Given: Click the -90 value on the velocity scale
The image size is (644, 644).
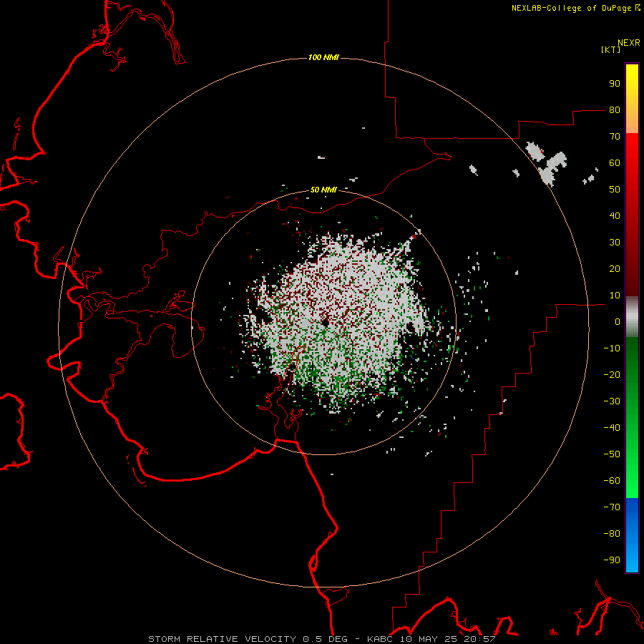Looking at the screenshot, I should coord(612,560).
